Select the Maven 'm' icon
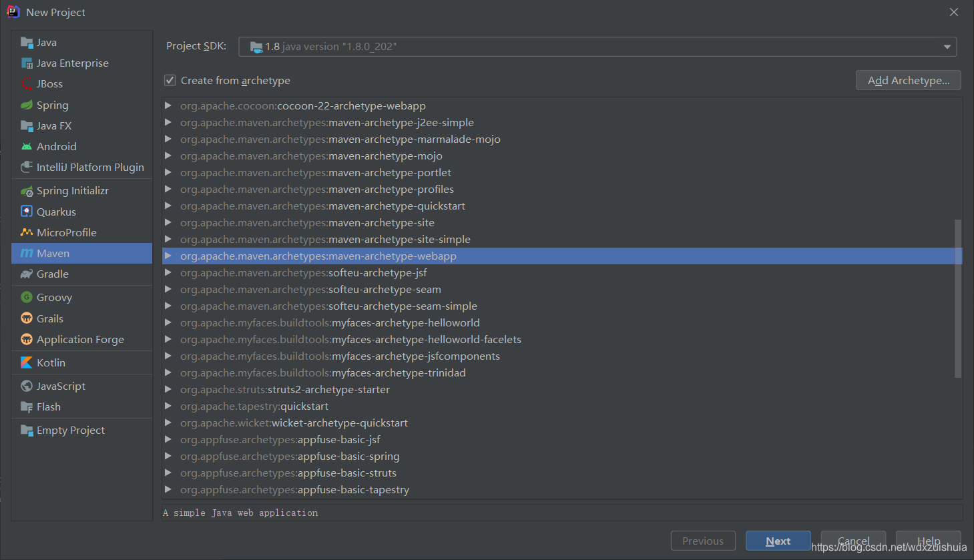The width and height of the screenshot is (974, 560). tap(27, 253)
